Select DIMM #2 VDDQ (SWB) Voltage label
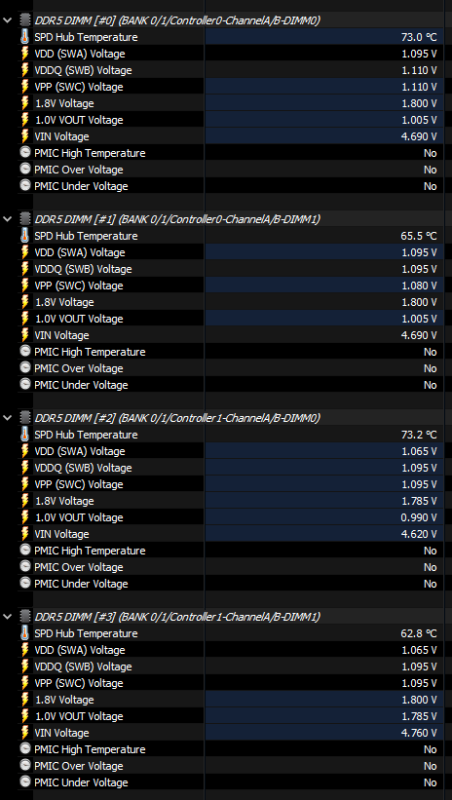The height and width of the screenshot is (800, 452). pos(83,468)
